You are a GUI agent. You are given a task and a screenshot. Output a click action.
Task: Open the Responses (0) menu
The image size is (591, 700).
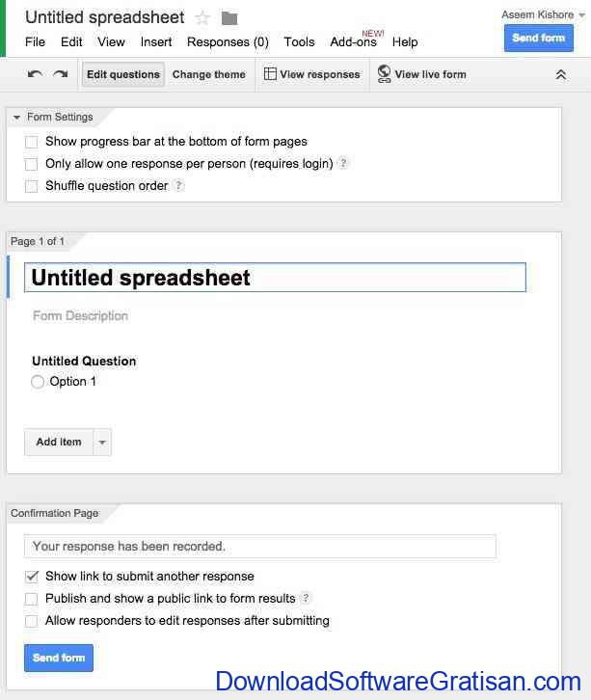click(x=228, y=42)
